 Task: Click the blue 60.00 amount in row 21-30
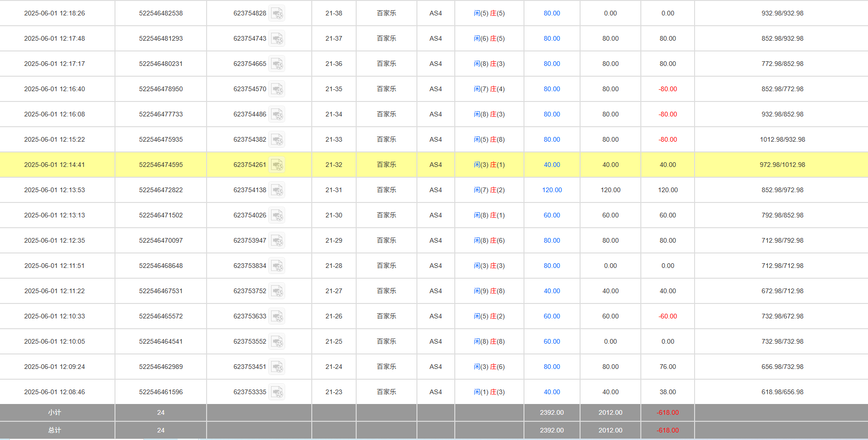pyautogui.click(x=552, y=216)
